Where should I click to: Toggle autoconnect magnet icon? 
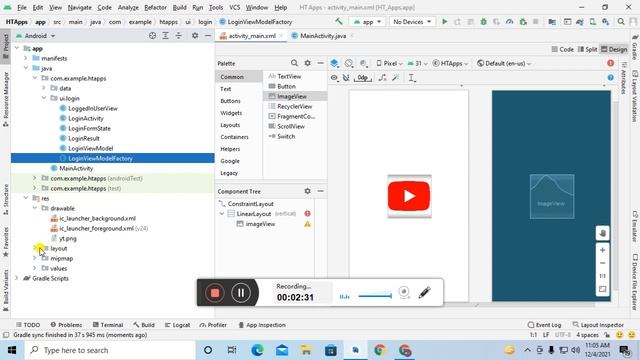click(346, 78)
